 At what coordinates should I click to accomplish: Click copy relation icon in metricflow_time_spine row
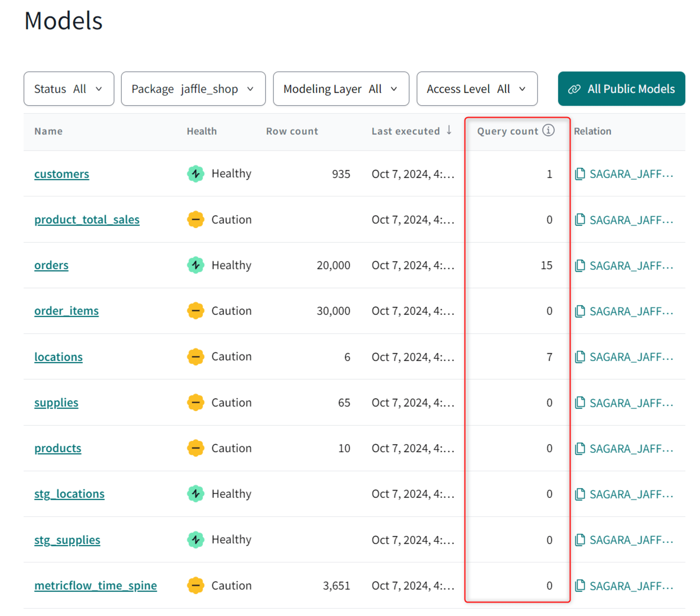click(x=580, y=586)
